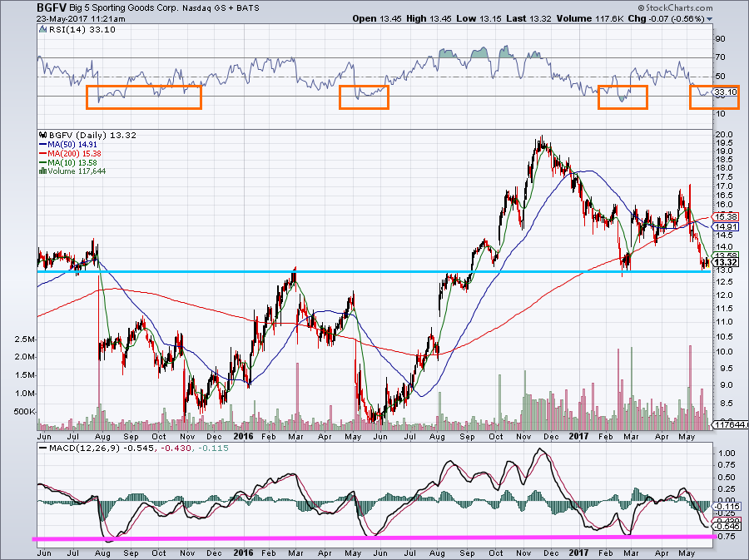
Task: Click the 'MA(50) 14.91' legend text
Action: pos(72,144)
